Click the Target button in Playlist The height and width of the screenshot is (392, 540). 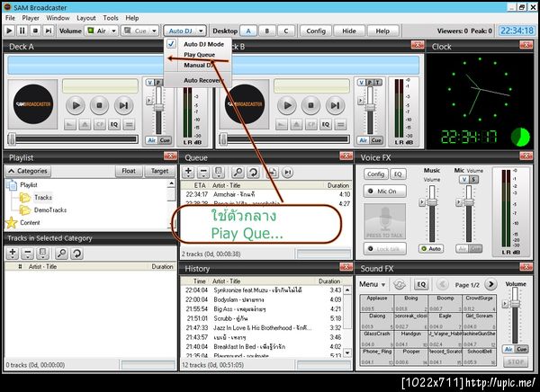(160, 171)
